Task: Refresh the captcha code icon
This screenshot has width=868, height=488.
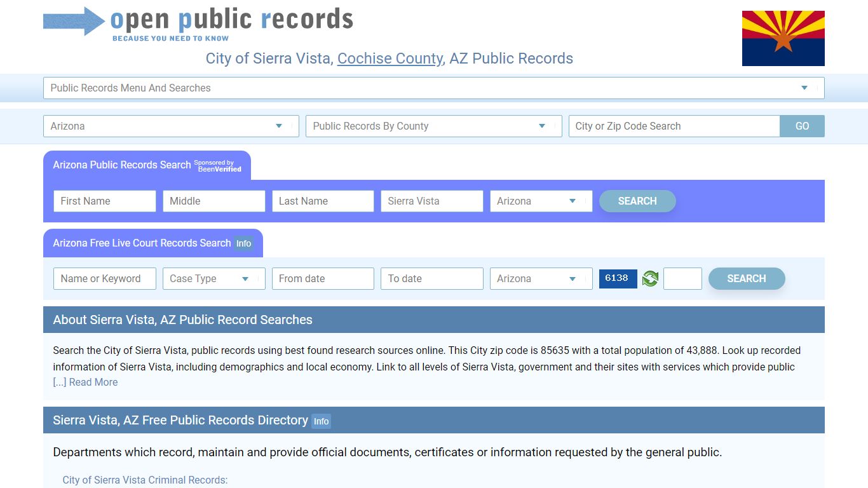Action: click(x=650, y=278)
